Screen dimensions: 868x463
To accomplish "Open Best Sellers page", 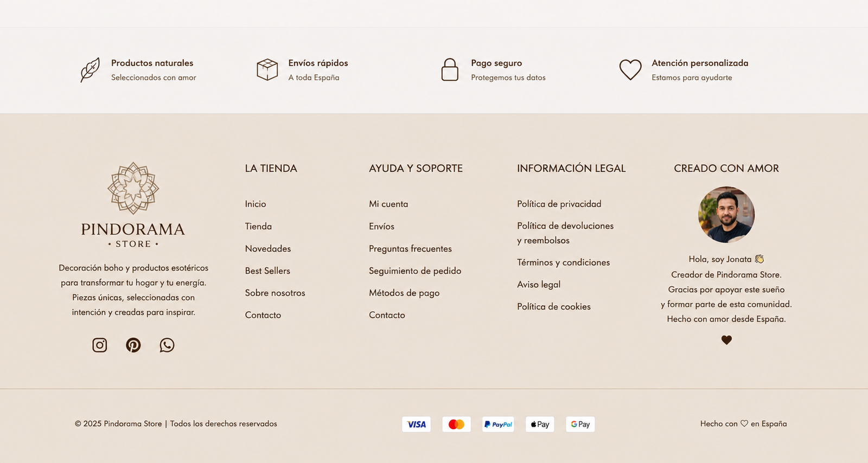I will 267,271.
